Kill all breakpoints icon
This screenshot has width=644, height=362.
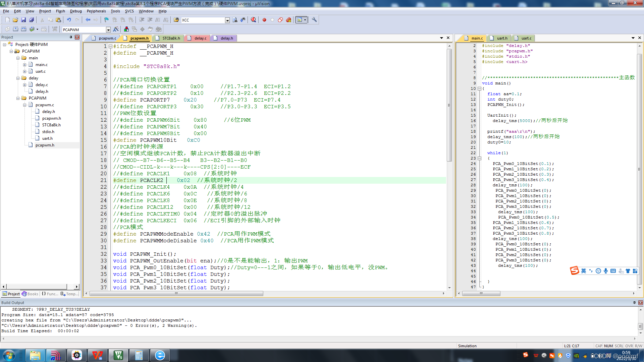point(288,20)
